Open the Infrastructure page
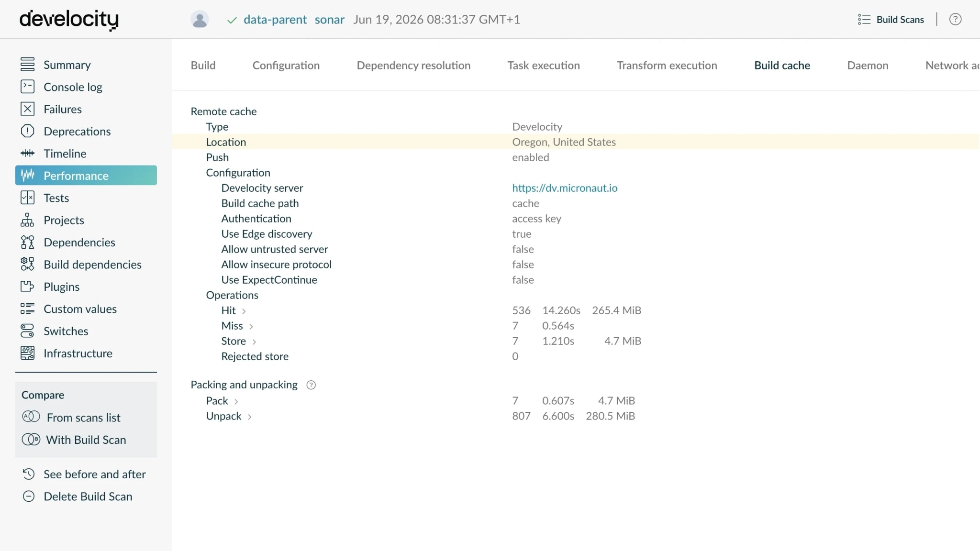The width and height of the screenshot is (980, 551). (x=78, y=353)
